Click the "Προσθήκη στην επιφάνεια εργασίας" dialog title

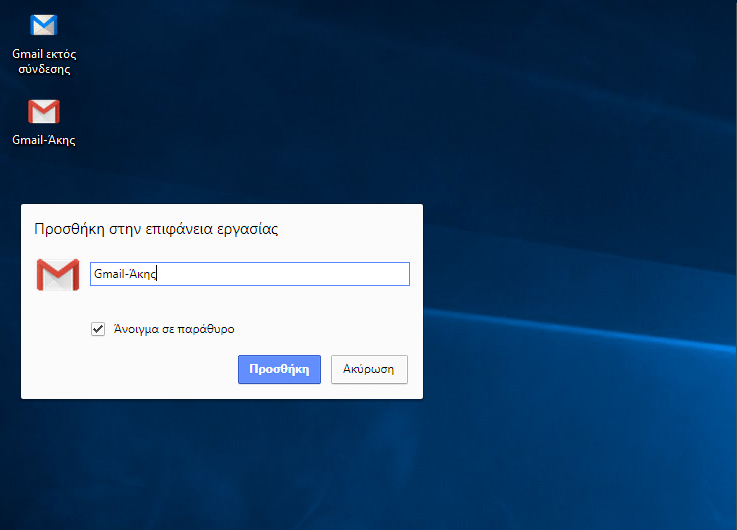click(x=156, y=229)
